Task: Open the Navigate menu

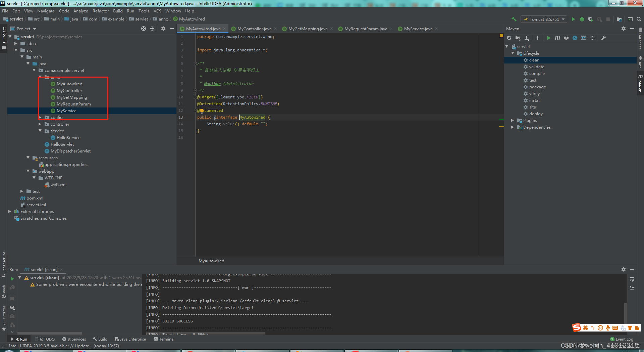Action: pos(46,11)
